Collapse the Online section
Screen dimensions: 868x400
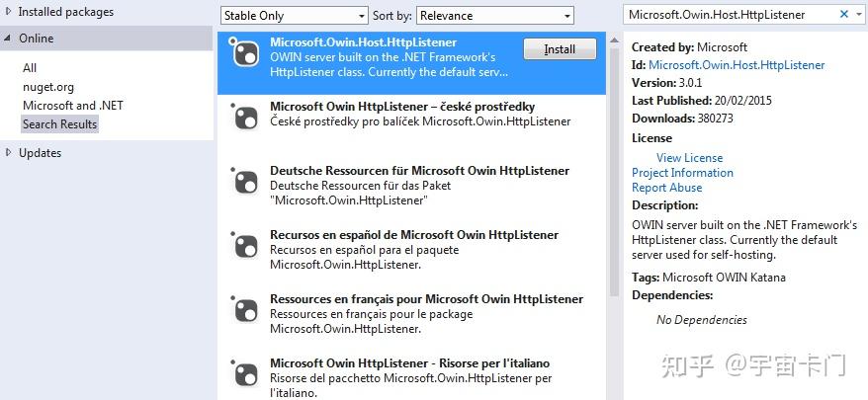click(x=10, y=38)
